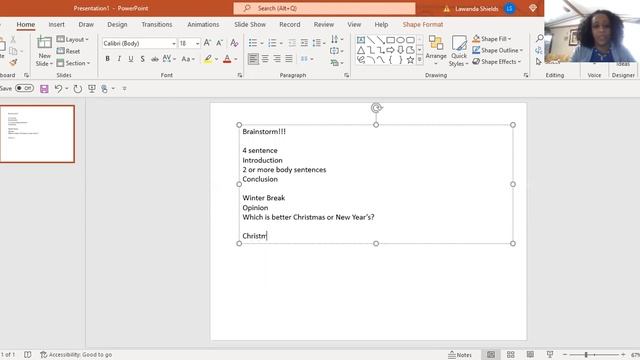Open the Arrange menu
640x360 pixels.
[x=436, y=51]
